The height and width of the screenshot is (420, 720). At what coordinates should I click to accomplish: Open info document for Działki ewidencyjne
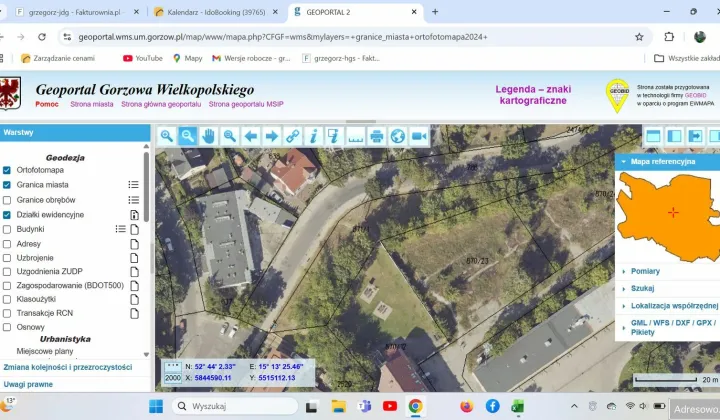[x=134, y=215]
